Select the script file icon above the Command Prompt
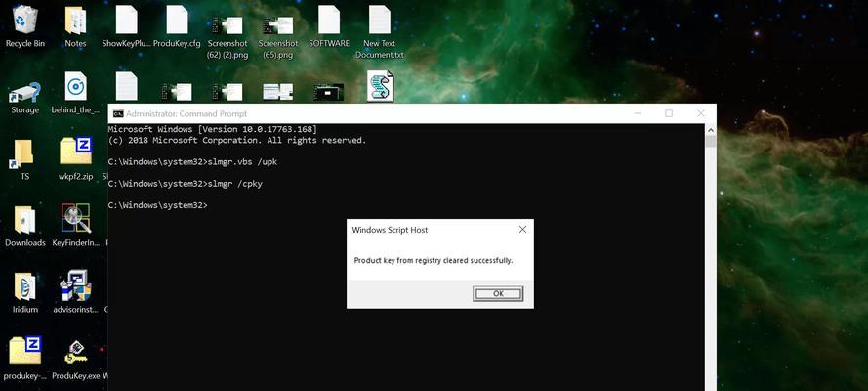The width and height of the screenshot is (868, 391). coord(381,86)
